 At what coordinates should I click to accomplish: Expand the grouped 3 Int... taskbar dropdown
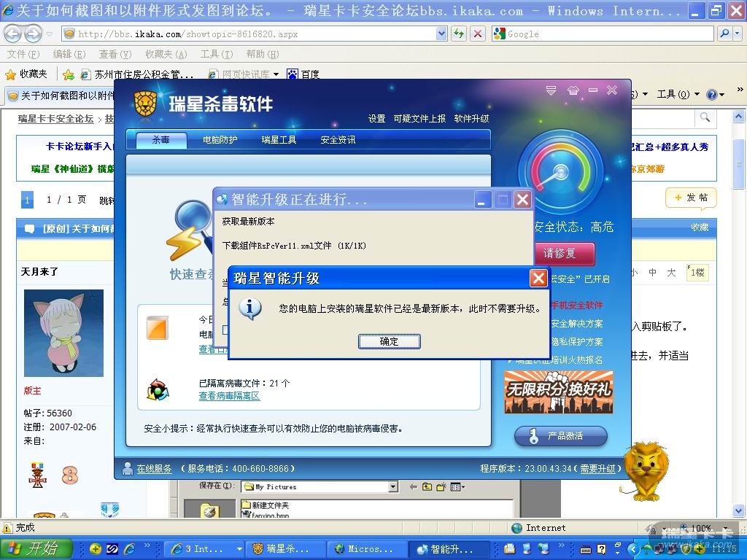point(239,549)
